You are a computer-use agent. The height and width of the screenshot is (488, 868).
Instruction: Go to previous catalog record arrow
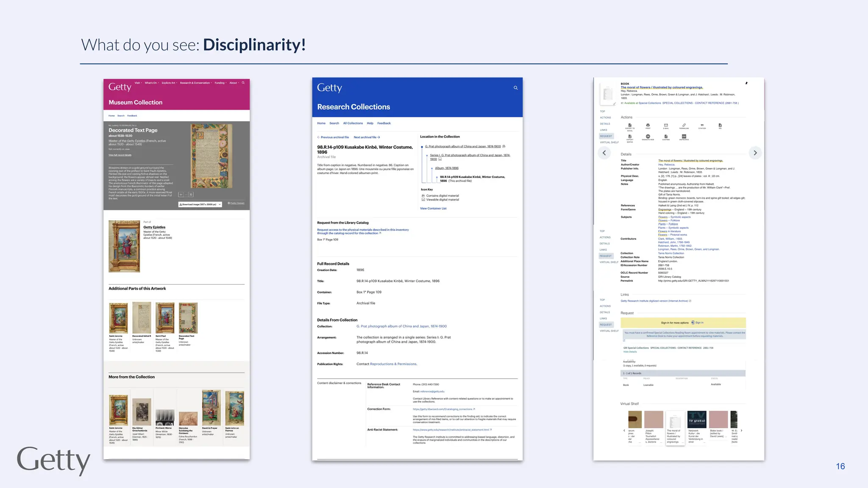(x=604, y=153)
